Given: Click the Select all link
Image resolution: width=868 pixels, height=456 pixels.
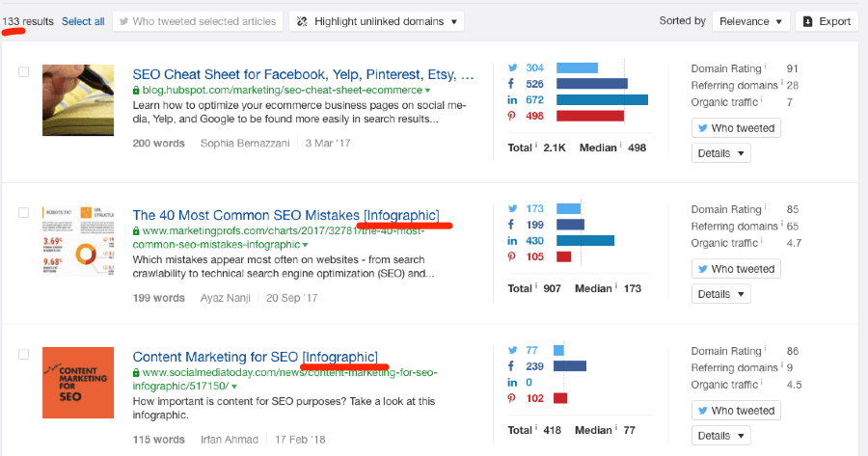Looking at the screenshot, I should (x=83, y=21).
